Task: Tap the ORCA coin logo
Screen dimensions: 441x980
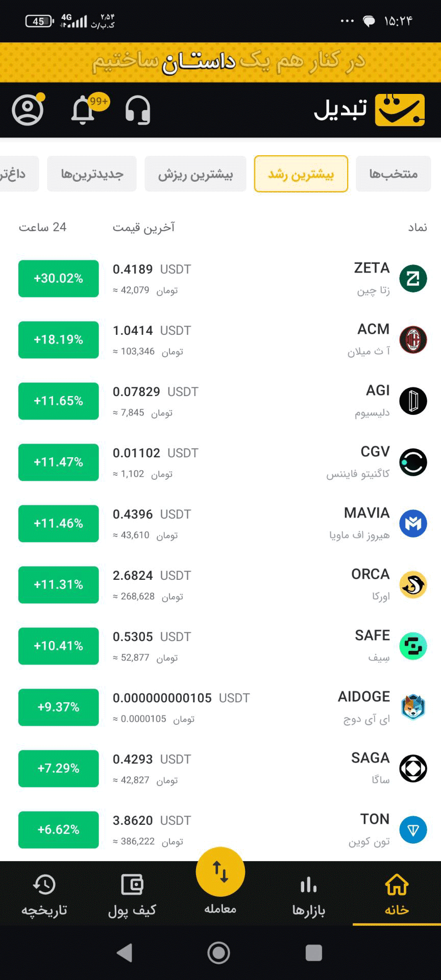Action: click(x=413, y=585)
